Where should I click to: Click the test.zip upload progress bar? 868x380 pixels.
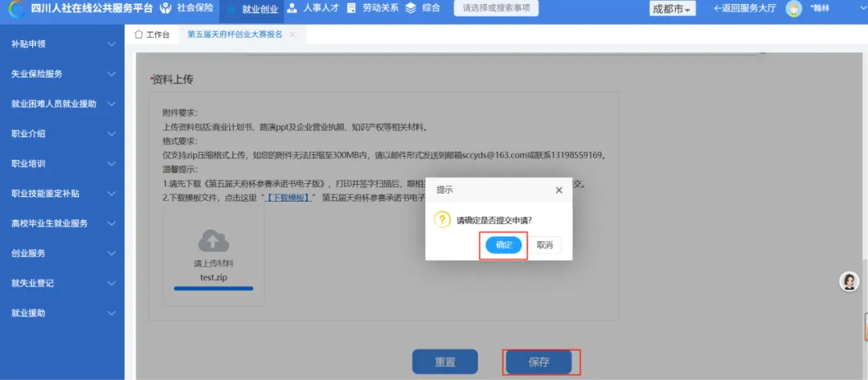click(x=213, y=288)
